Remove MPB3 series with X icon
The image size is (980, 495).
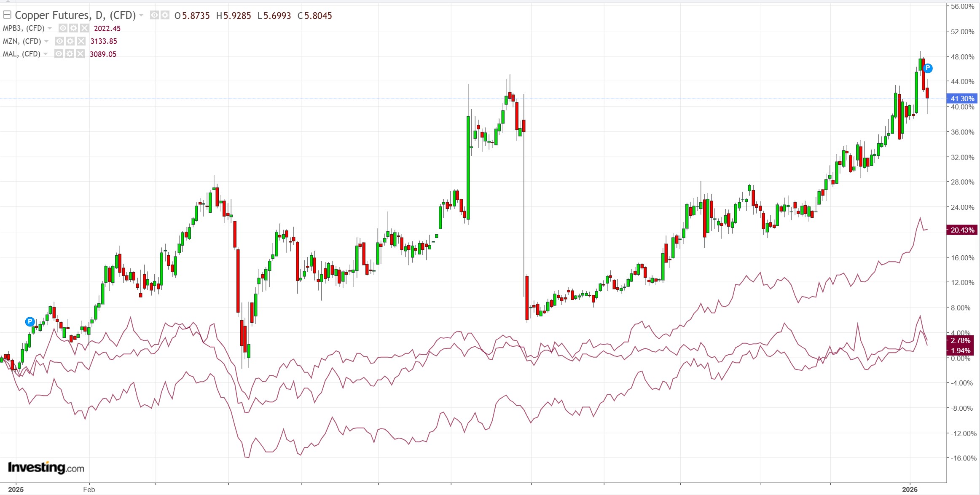(85, 28)
